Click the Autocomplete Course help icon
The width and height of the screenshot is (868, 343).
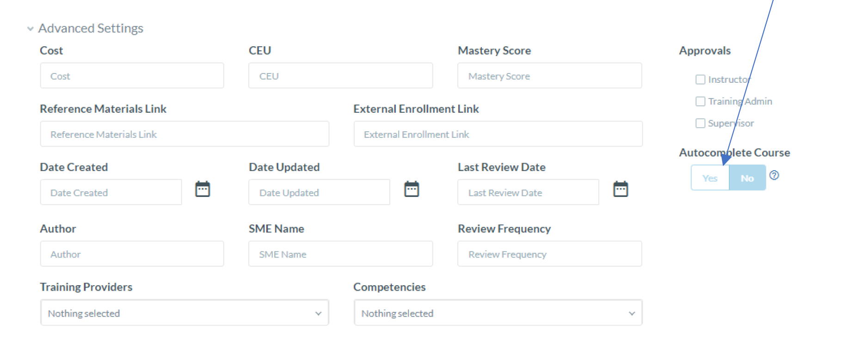click(x=774, y=175)
